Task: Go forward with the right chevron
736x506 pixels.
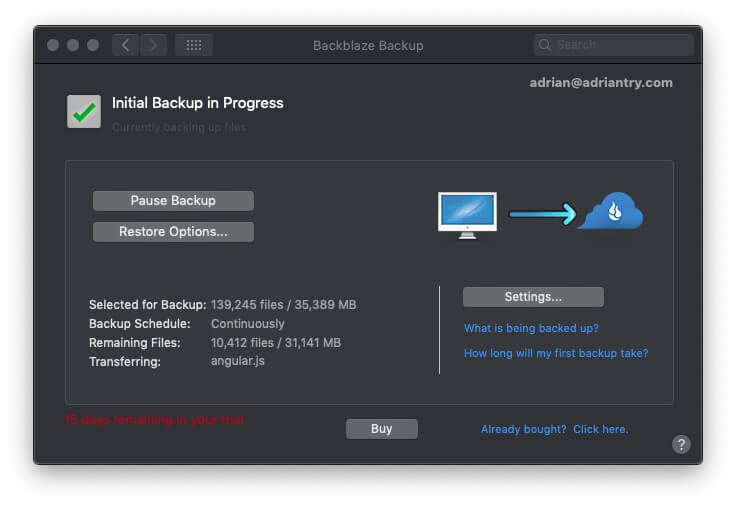Action: point(153,45)
